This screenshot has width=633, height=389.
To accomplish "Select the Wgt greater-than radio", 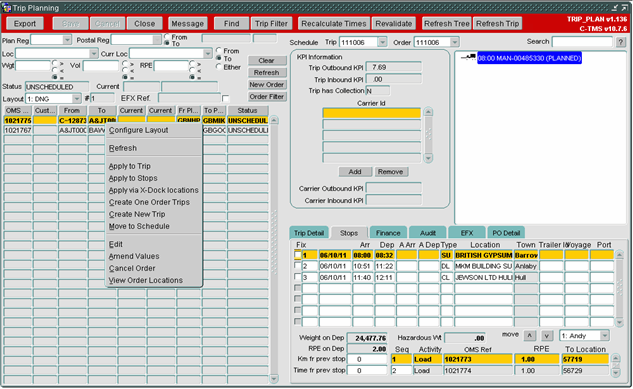I will [54, 63].
